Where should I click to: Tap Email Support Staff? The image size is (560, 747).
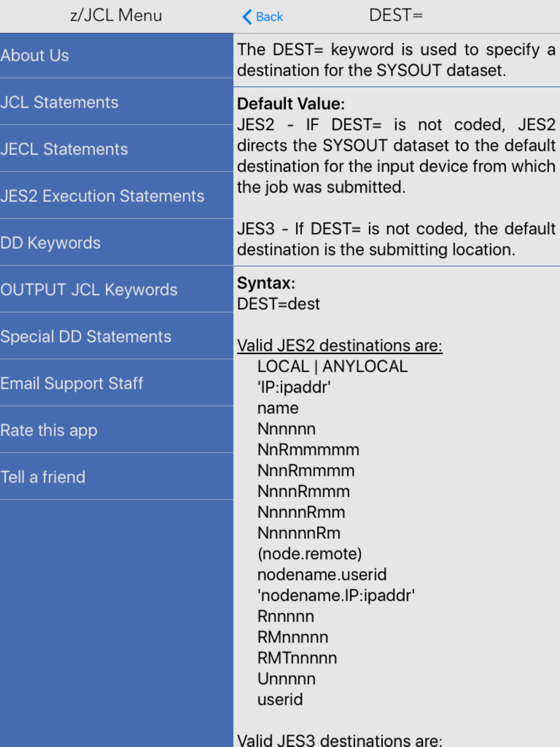pyautogui.click(x=72, y=384)
